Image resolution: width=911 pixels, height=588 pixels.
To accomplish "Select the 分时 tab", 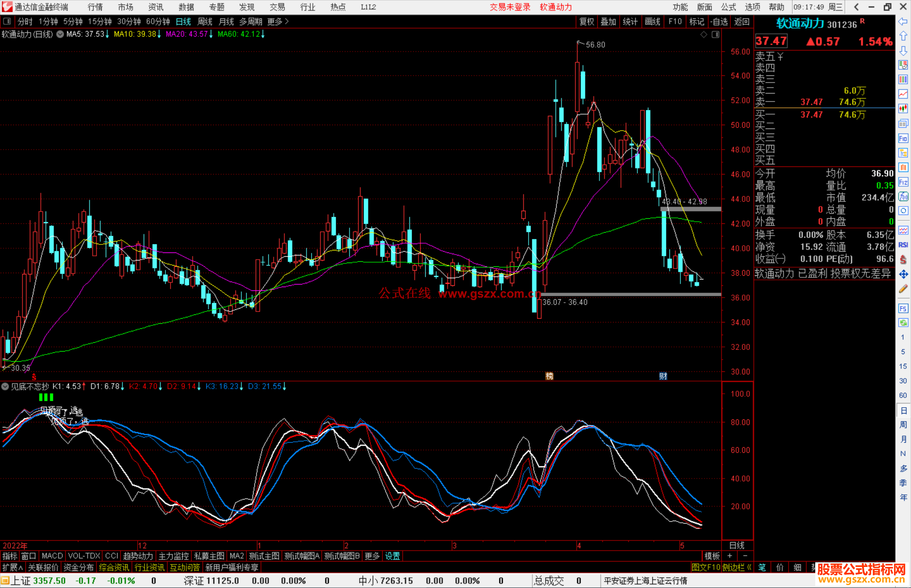I will click(25, 21).
